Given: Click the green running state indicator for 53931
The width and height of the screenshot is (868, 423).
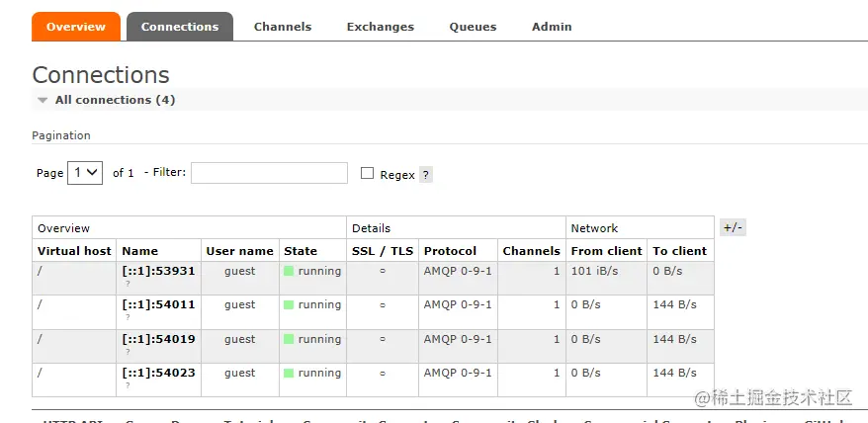Looking at the screenshot, I should point(290,271).
